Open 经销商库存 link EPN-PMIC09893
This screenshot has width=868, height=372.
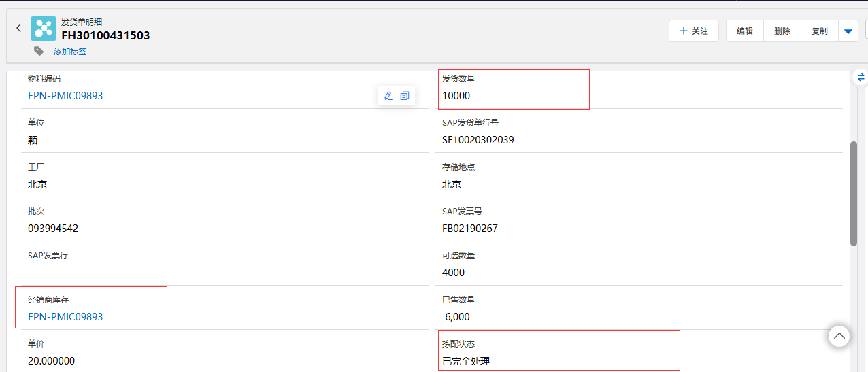coord(65,317)
